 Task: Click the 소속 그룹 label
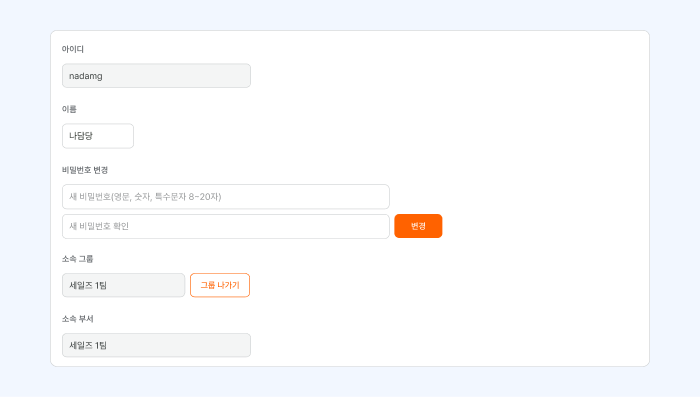click(x=78, y=259)
